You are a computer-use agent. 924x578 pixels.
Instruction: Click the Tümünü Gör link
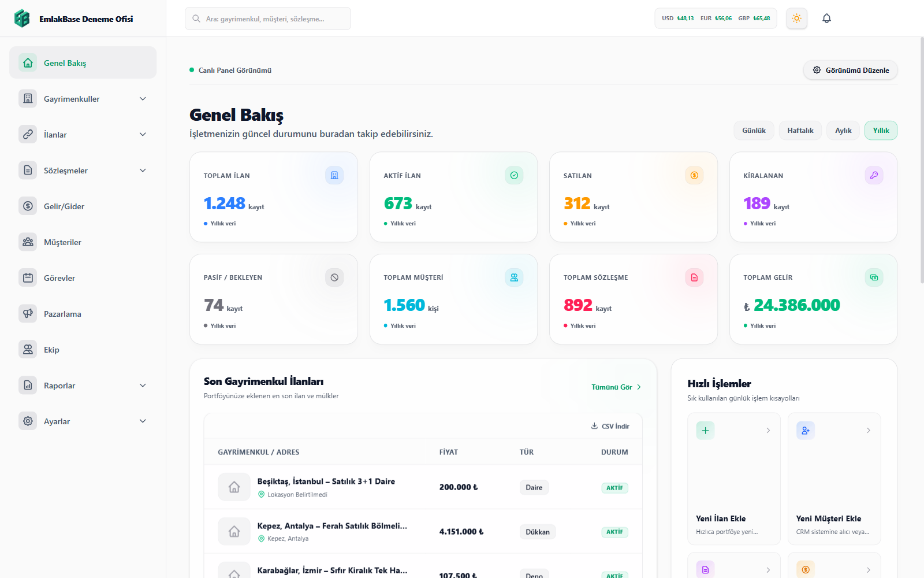616,387
